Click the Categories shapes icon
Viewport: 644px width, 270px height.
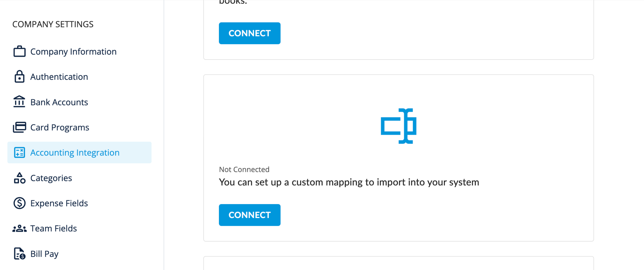coord(19,178)
